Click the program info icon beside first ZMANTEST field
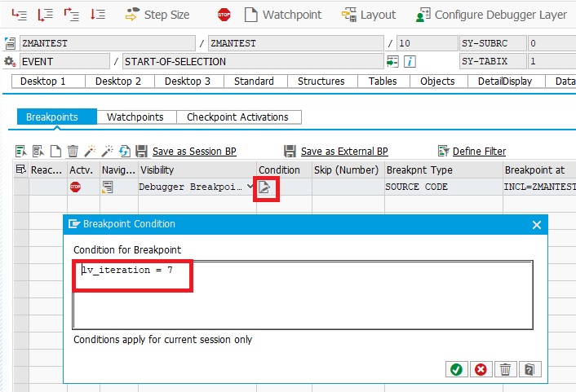 click(x=10, y=43)
